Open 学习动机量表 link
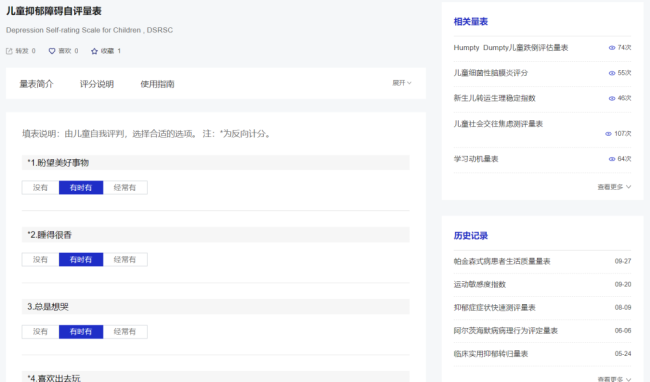This screenshot has height=382, width=650. coord(476,159)
